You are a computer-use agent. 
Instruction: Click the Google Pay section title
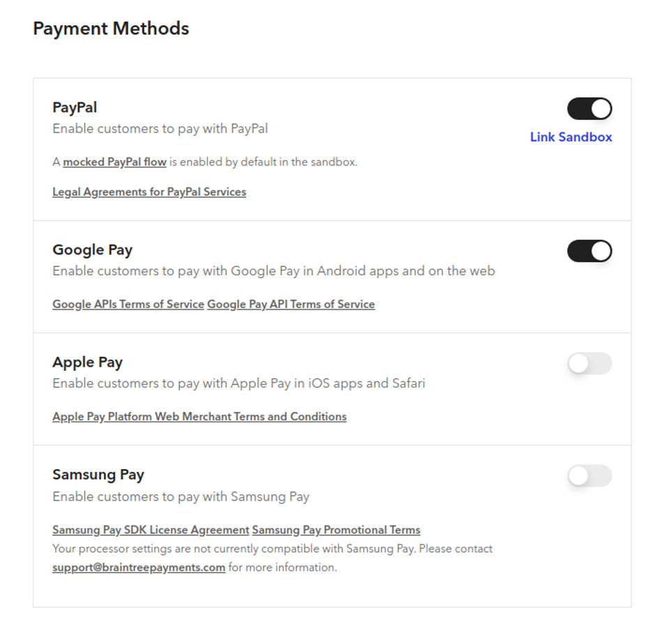click(92, 250)
